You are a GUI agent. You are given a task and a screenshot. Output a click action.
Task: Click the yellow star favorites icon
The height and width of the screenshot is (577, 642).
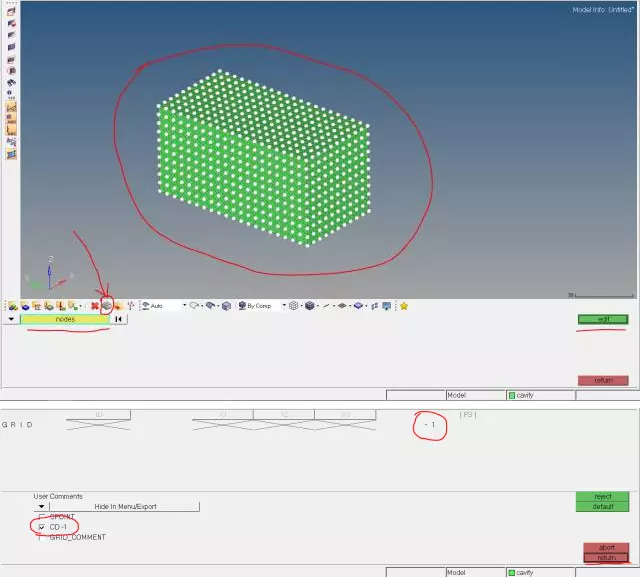[x=404, y=306]
